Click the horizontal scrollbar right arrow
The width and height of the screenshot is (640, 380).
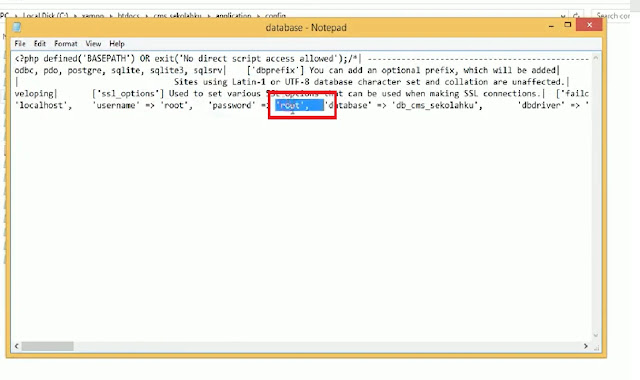click(x=586, y=346)
